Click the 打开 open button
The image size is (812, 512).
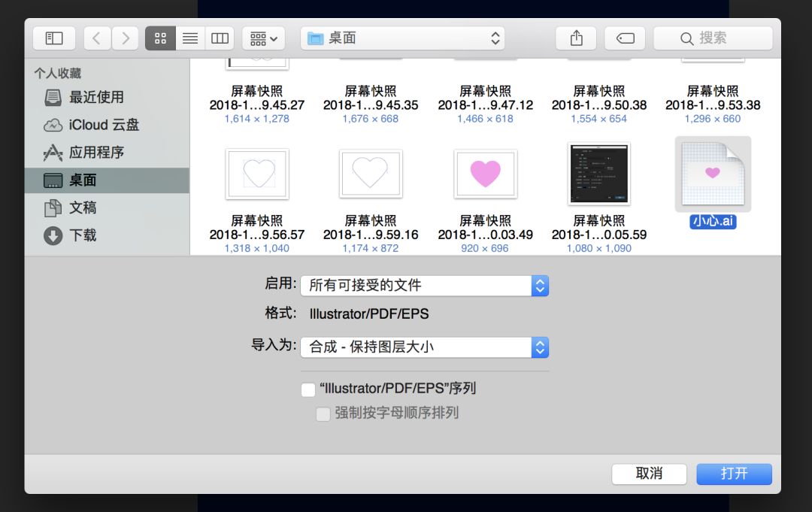735,474
